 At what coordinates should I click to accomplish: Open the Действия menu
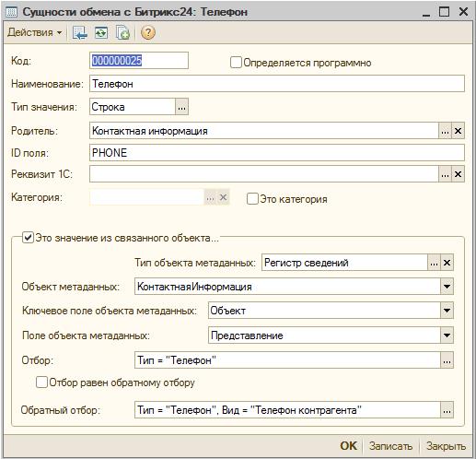click(x=35, y=32)
